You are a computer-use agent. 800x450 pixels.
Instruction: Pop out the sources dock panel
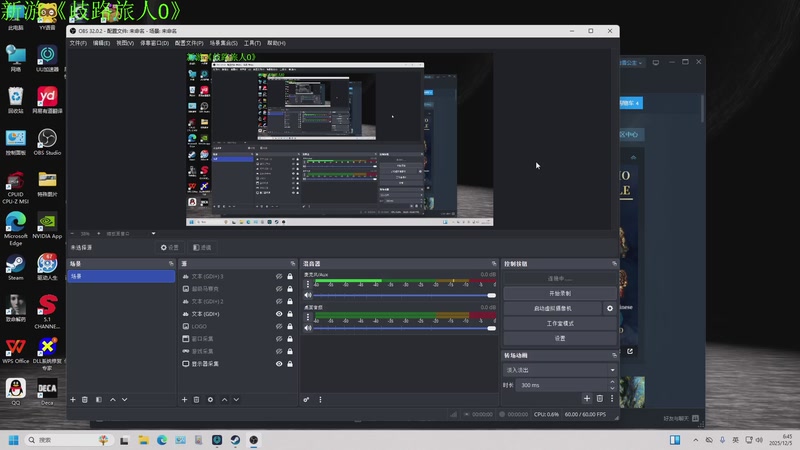point(293,264)
